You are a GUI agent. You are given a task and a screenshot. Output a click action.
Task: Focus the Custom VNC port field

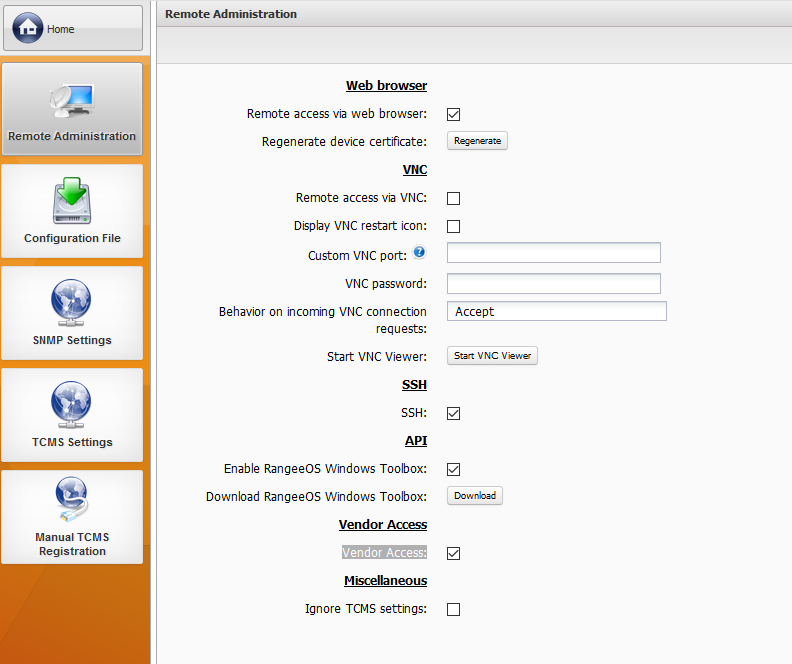point(553,252)
